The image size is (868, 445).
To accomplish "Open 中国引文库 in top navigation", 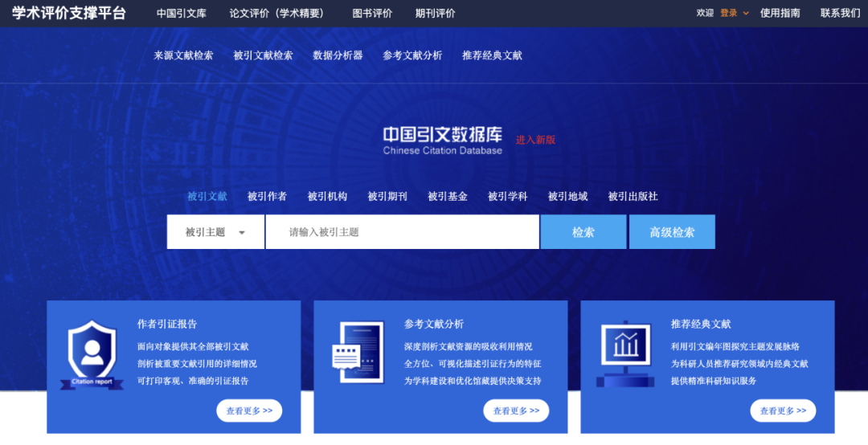I will [182, 14].
